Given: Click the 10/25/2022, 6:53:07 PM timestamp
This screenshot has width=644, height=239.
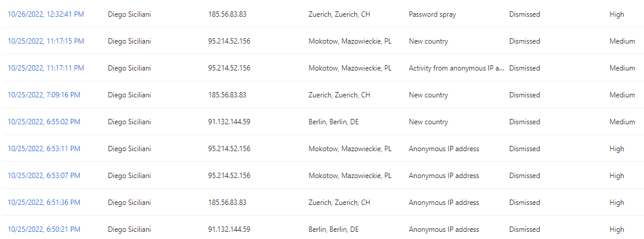Looking at the screenshot, I should [x=44, y=176].
